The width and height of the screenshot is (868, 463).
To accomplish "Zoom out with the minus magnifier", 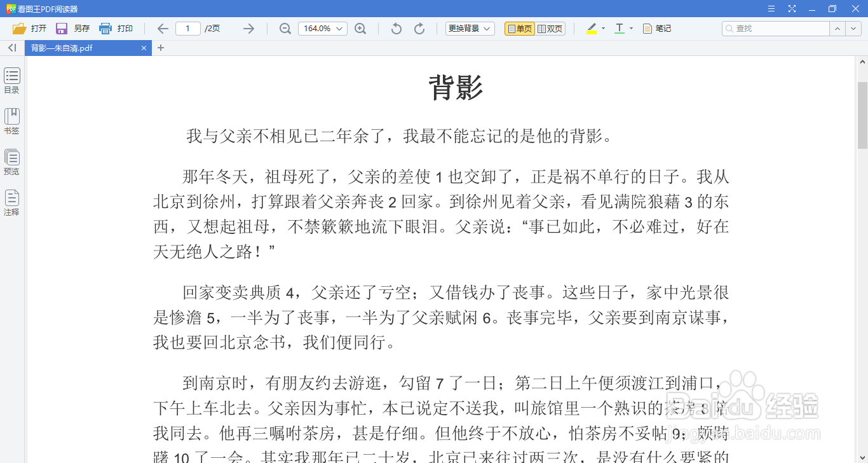I will pyautogui.click(x=285, y=29).
